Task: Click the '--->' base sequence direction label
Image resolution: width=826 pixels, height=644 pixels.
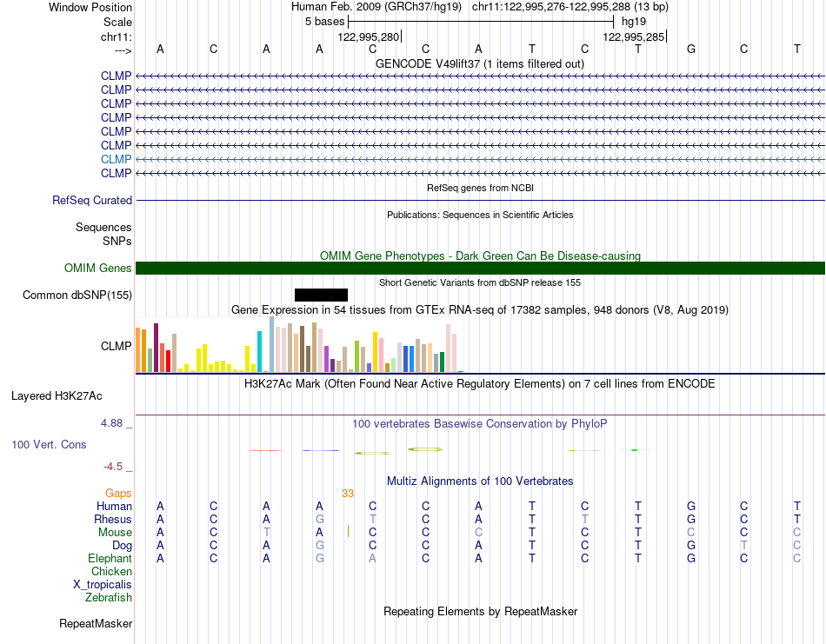Action: pos(123,50)
